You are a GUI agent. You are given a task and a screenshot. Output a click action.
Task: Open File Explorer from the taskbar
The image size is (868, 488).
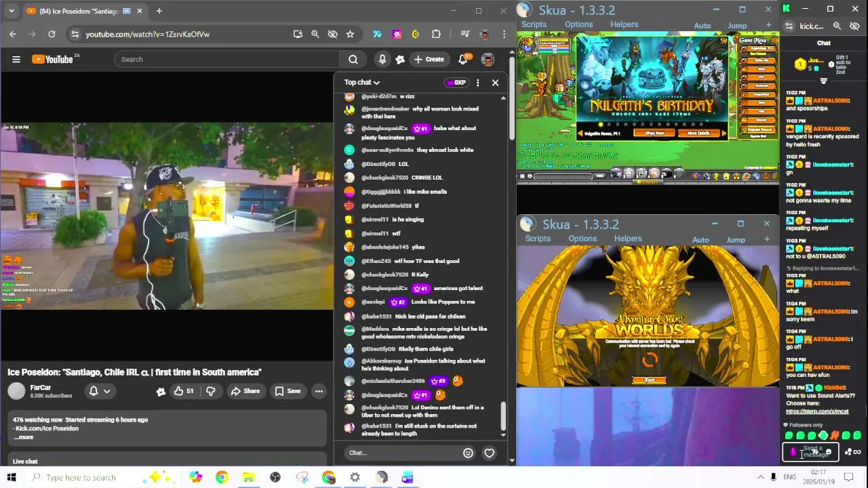point(248,477)
